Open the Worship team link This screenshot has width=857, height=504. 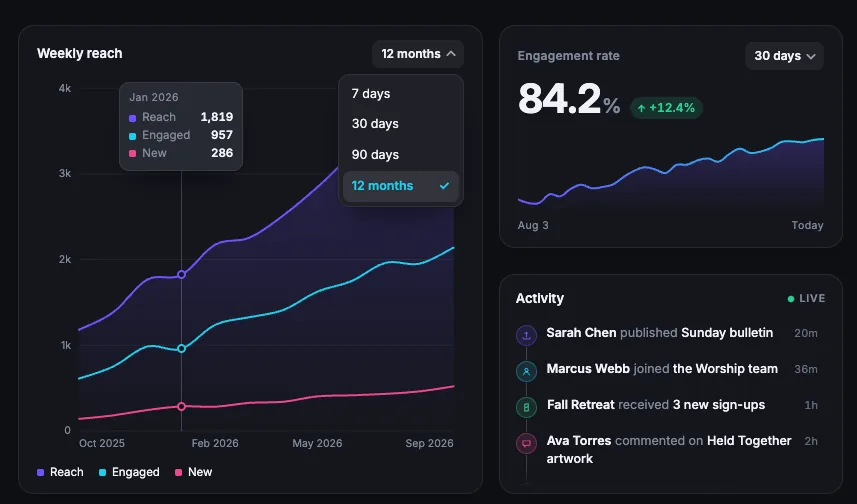coord(725,369)
